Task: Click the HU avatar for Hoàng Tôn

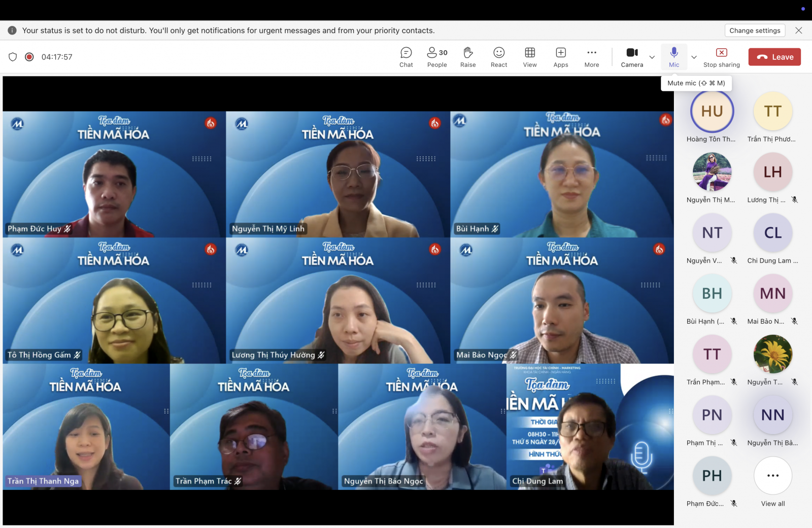Action: click(712, 112)
